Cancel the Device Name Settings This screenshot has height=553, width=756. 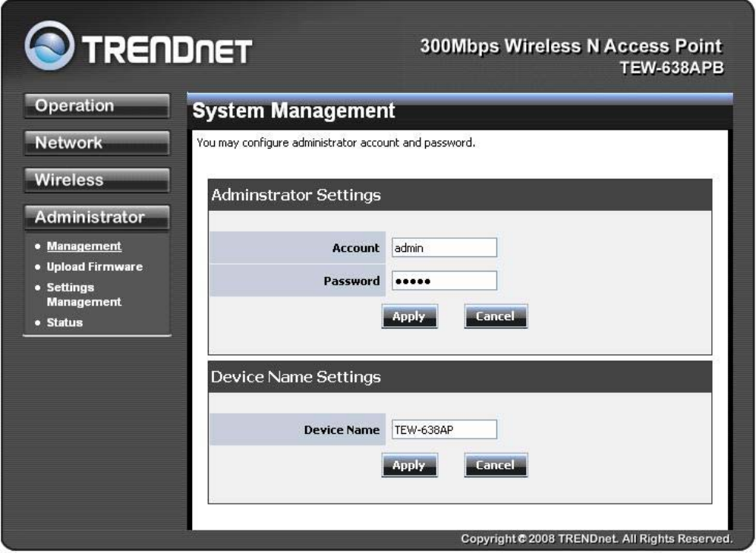(x=496, y=465)
